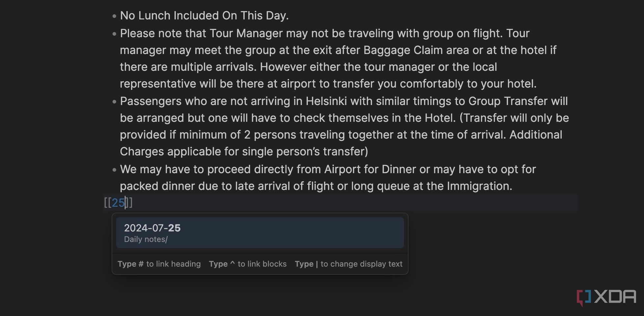Click the opening [[ brackets of the link
Viewport: 644px width, 316px height.
coord(108,202)
